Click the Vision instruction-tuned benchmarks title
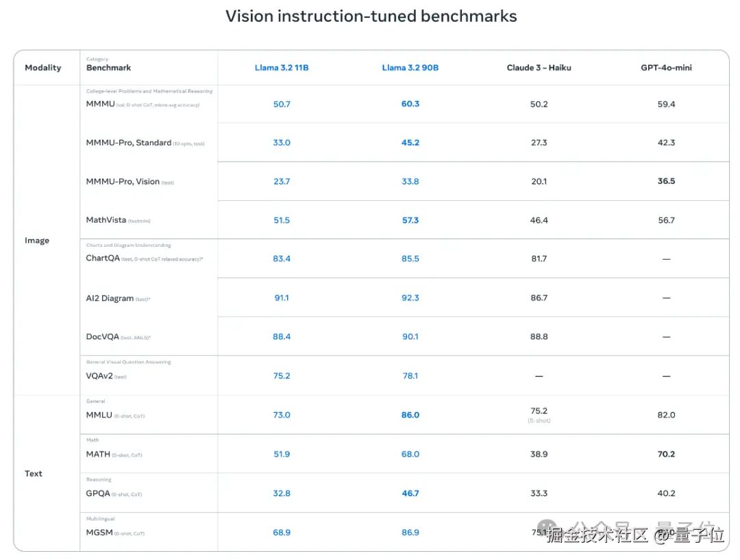The width and height of the screenshot is (740, 560). coord(371,16)
